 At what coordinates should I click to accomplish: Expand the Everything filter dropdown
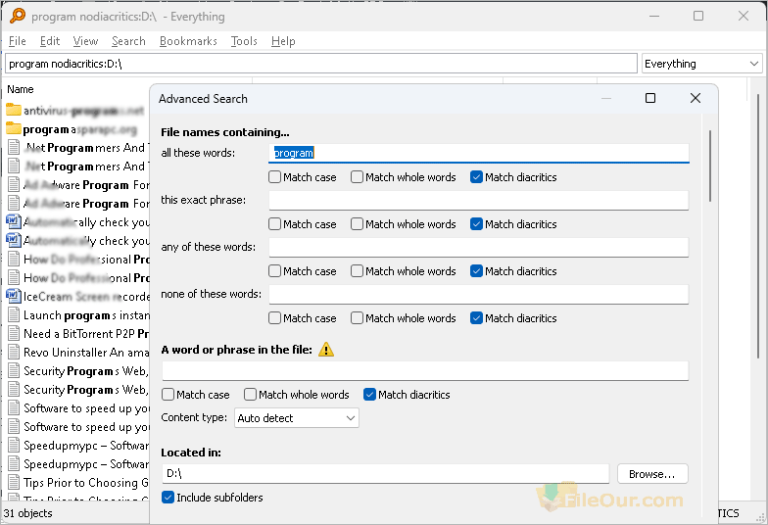pyautogui.click(x=702, y=64)
